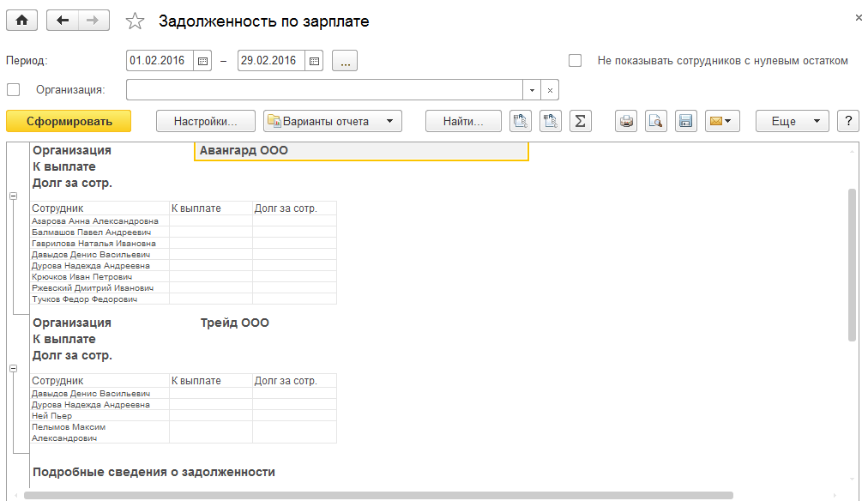The width and height of the screenshot is (868, 501).
Task: Click the horizontal scrollbar thumb
Action: tap(378, 496)
